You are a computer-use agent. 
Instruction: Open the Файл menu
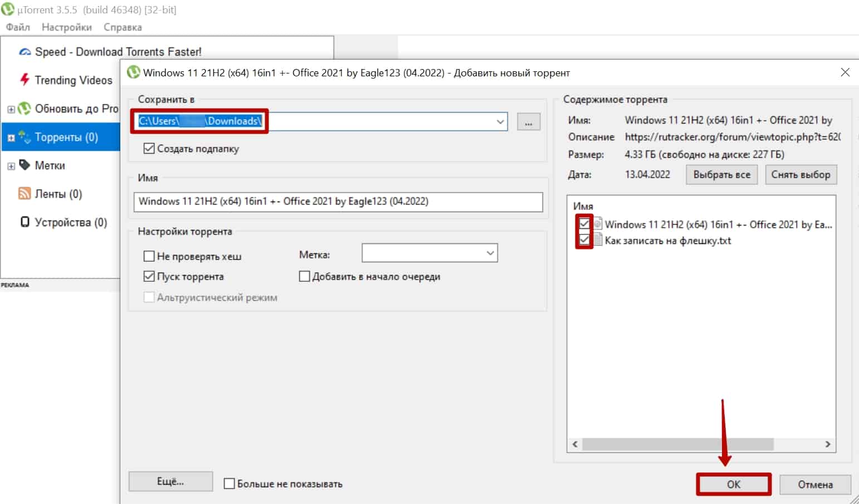pyautogui.click(x=18, y=27)
